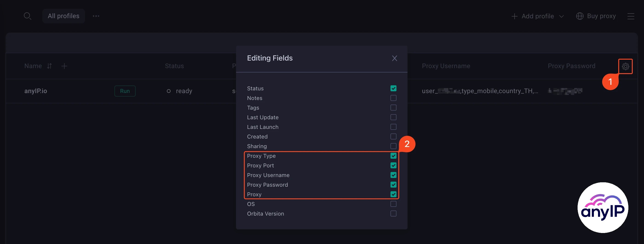
Task: Open the hamburger menu in top right
Action: click(x=631, y=16)
